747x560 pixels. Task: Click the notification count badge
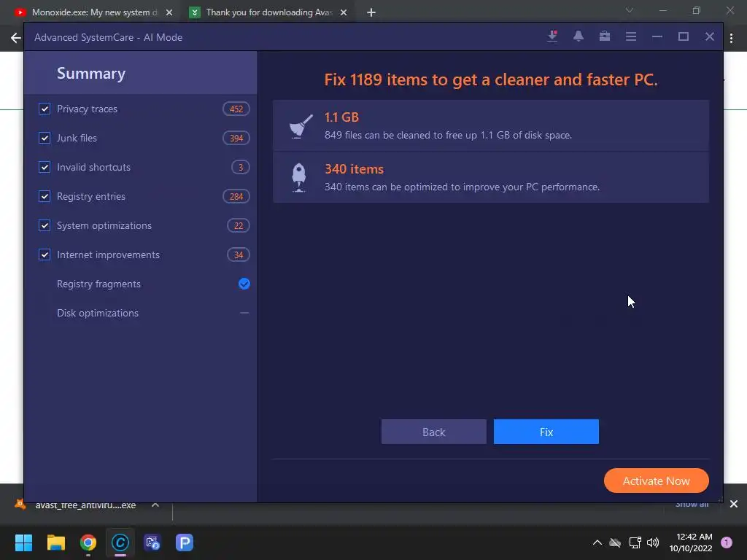pyautogui.click(x=727, y=542)
